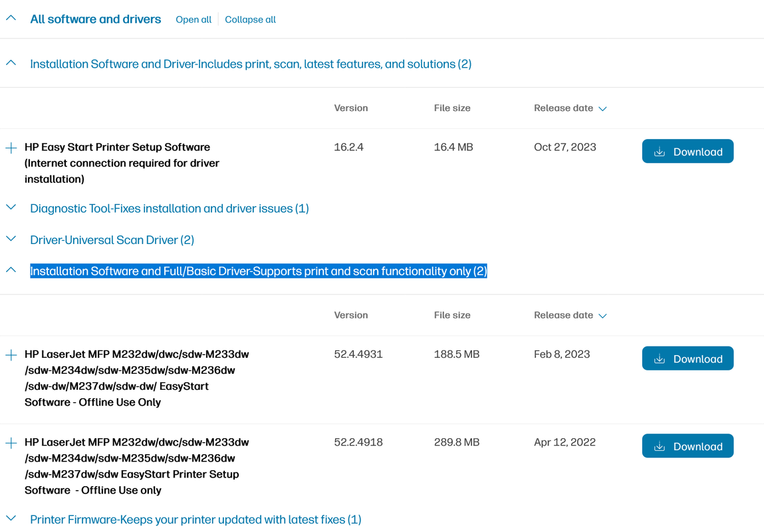Click highlighted Installation Software and Full/Basic Driver heading
This screenshot has width=764, height=532.
tap(259, 271)
